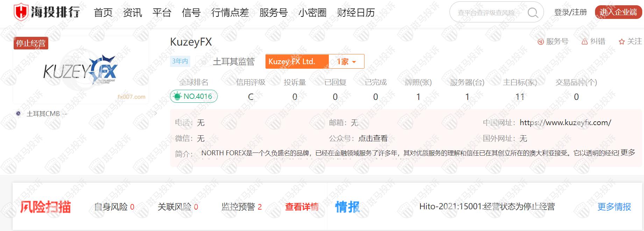This screenshot has width=644, height=231.
Task: Click the search magnifier icon
Action: click(532, 13)
